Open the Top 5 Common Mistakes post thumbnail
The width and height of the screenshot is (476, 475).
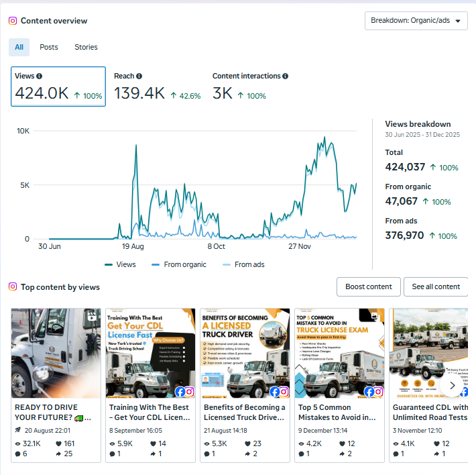[x=339, y=353]
